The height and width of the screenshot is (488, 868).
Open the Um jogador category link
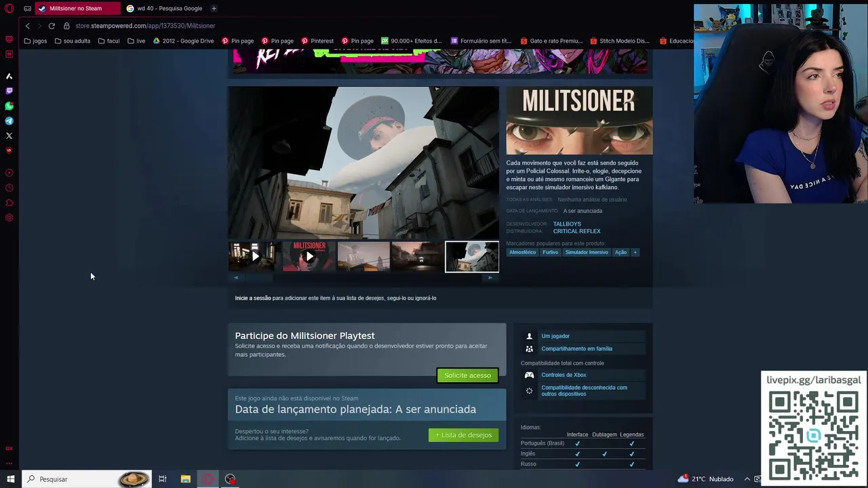click(x=555, y=336)
